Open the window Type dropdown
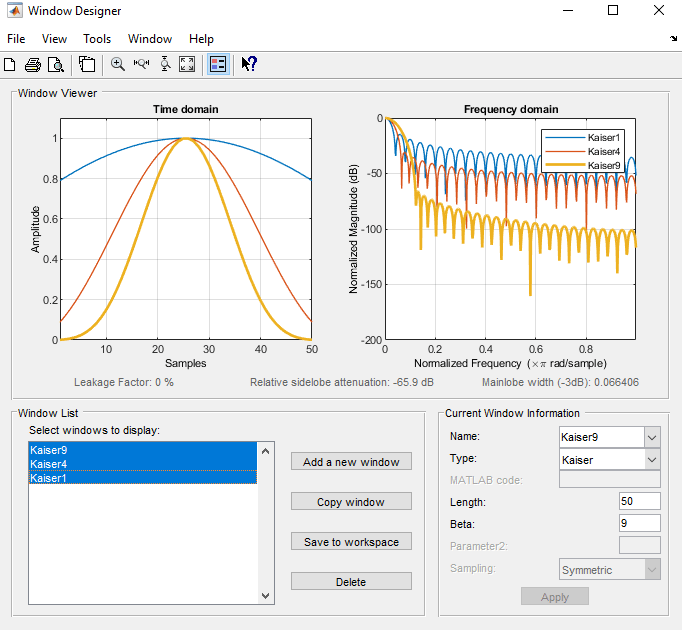This screenshot has height=630, width=682. (x=652, y=460)
